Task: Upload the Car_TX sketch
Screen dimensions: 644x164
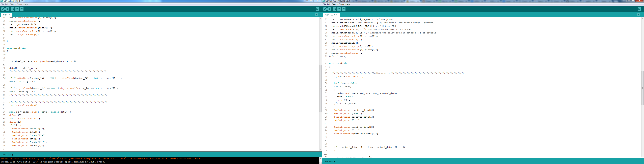Action: pos(7,9)
